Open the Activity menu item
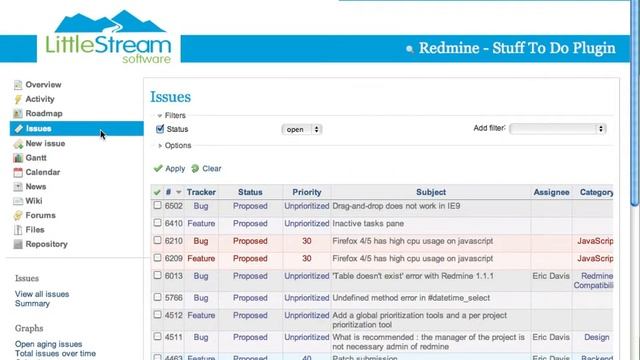This screenshot has height=360, width=640. tap(40, 99)
